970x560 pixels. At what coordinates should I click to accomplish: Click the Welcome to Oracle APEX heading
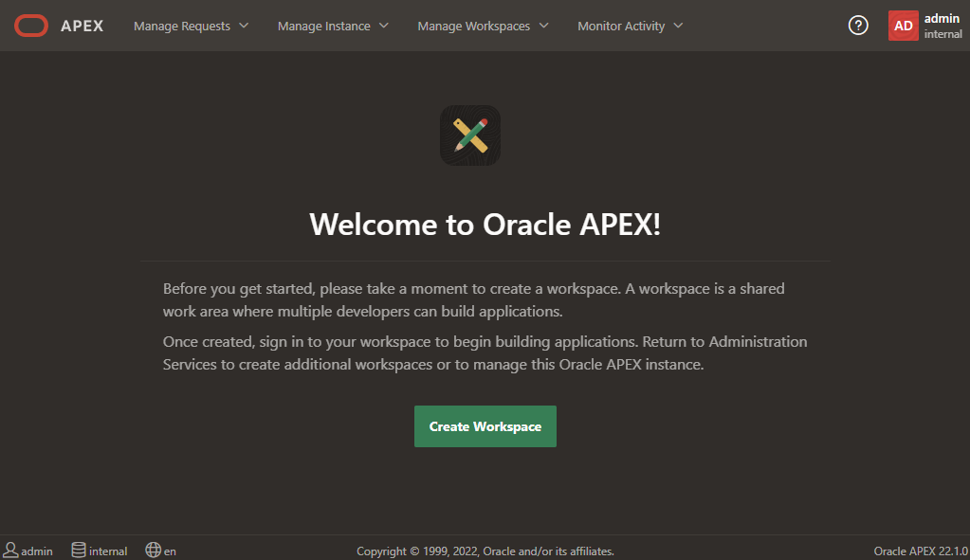tap(485, 225)
